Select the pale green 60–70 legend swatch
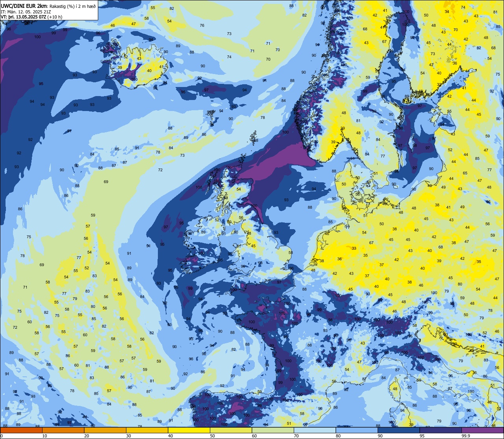Image resolution: width=504 pixels, height=439 pixels. pyautogui.click(x=273, y=430)
